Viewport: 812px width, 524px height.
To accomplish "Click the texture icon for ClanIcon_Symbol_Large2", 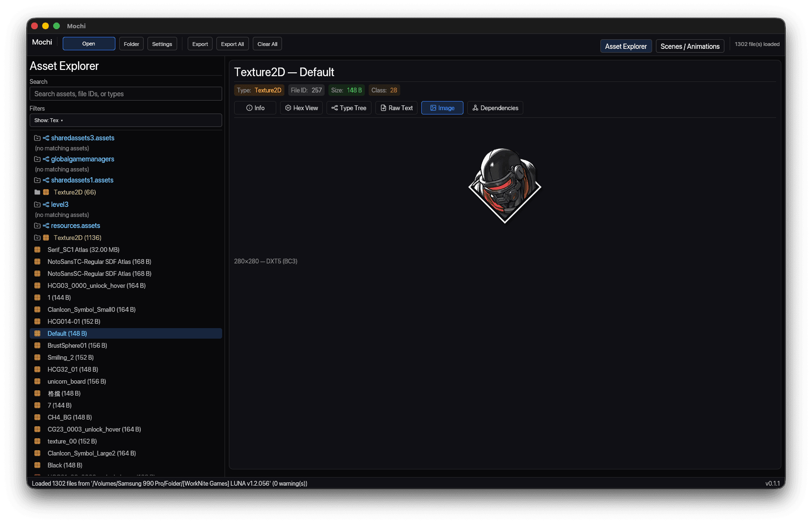I will (x=37, y=453).
